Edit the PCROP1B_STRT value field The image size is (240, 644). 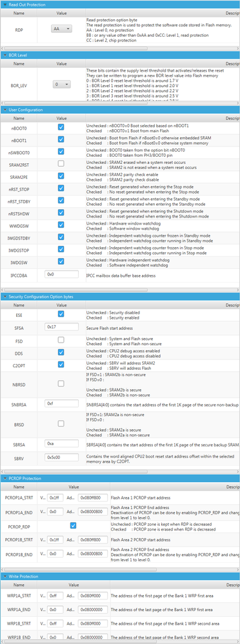55,539
